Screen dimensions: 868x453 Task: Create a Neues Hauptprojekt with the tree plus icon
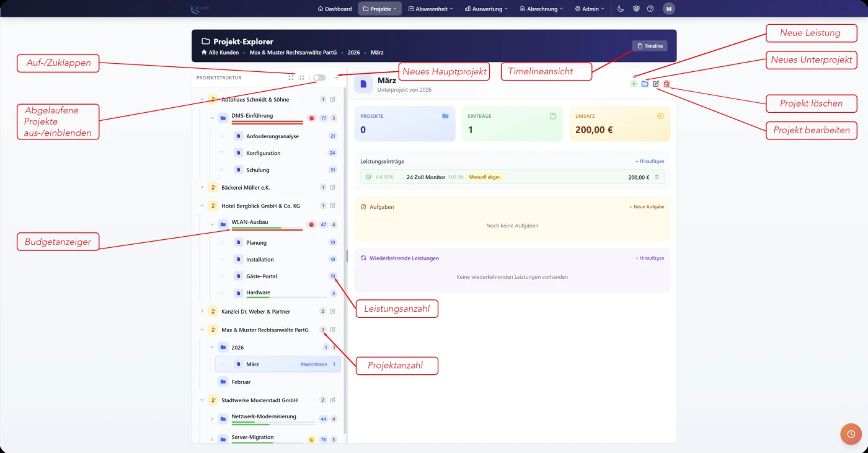click(337, 77)
